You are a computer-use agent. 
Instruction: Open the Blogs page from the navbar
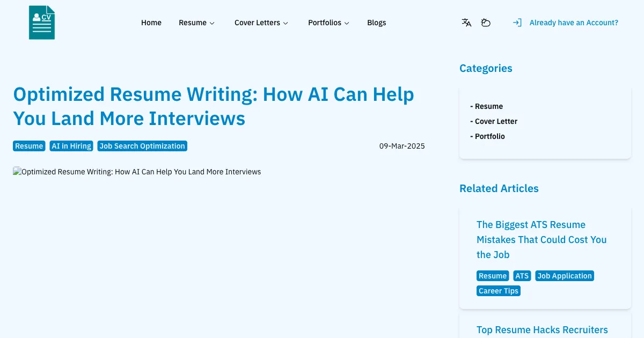(376, 23)
